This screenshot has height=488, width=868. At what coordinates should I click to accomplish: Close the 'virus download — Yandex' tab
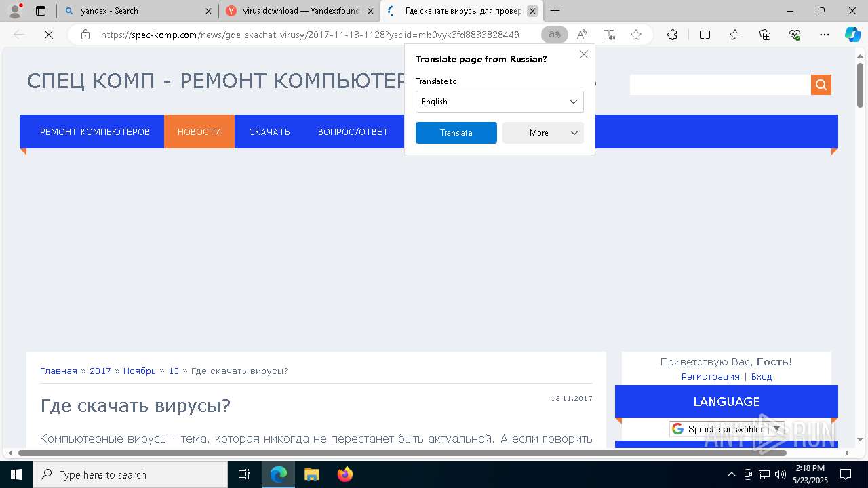(x=371, y=11)
